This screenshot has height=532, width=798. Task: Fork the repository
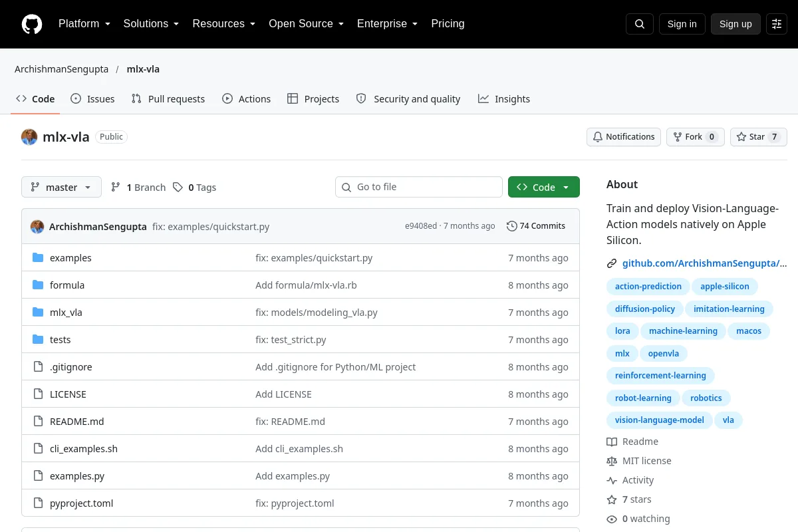[695, 137]
